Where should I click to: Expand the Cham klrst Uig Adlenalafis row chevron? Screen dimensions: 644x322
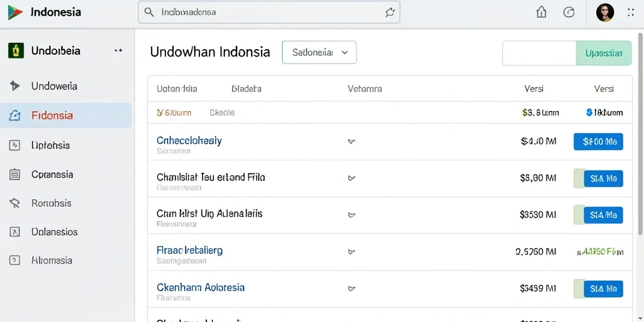[351, 215]
